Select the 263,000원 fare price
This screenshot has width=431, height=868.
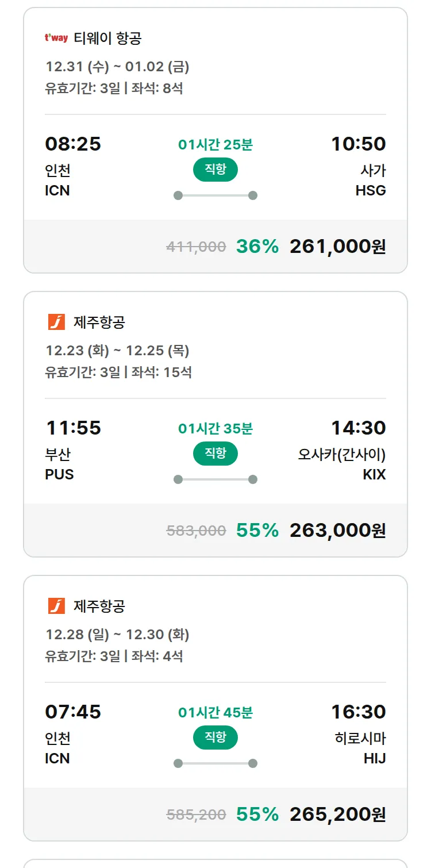[337, 531]
